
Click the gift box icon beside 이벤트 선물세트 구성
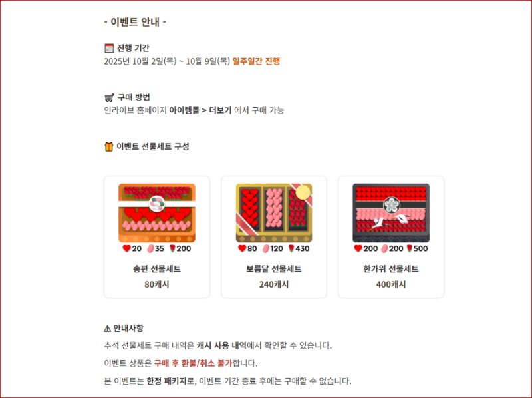pos(108,146)
